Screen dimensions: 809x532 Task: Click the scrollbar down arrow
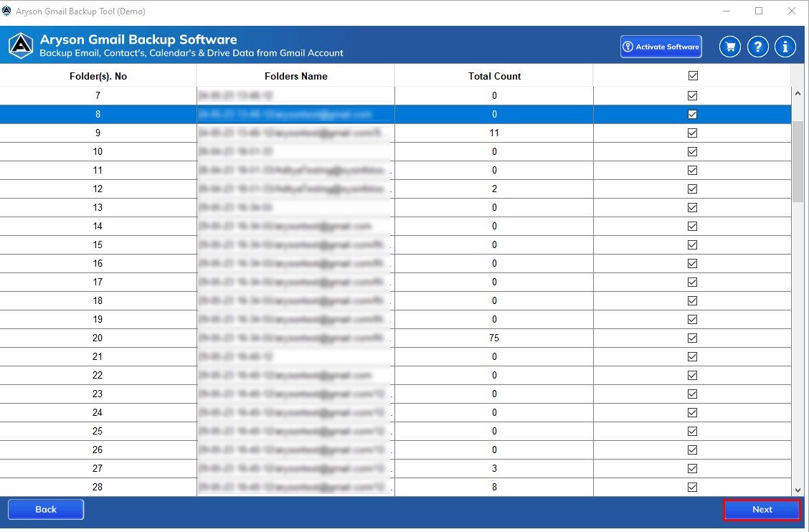pyautogui.click(x=798, y=490)
